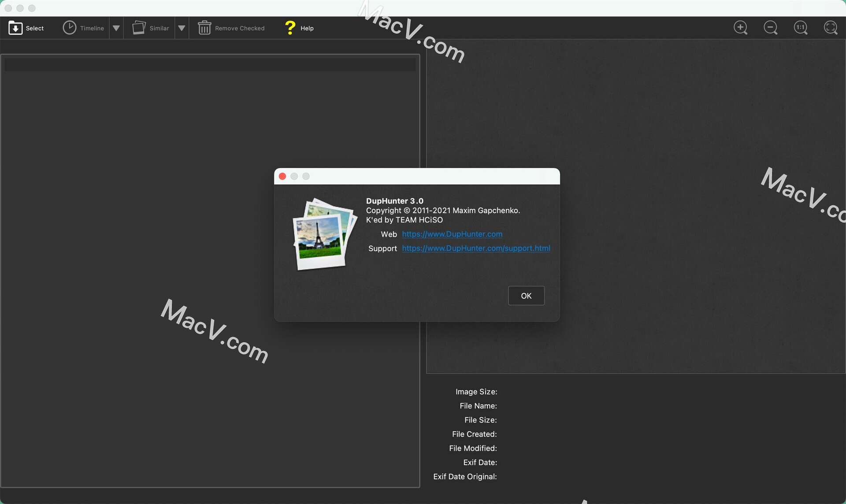Click the empty header bar of the results list
Viewport: 846px width, 504px height.
click(x=210, y=65)
